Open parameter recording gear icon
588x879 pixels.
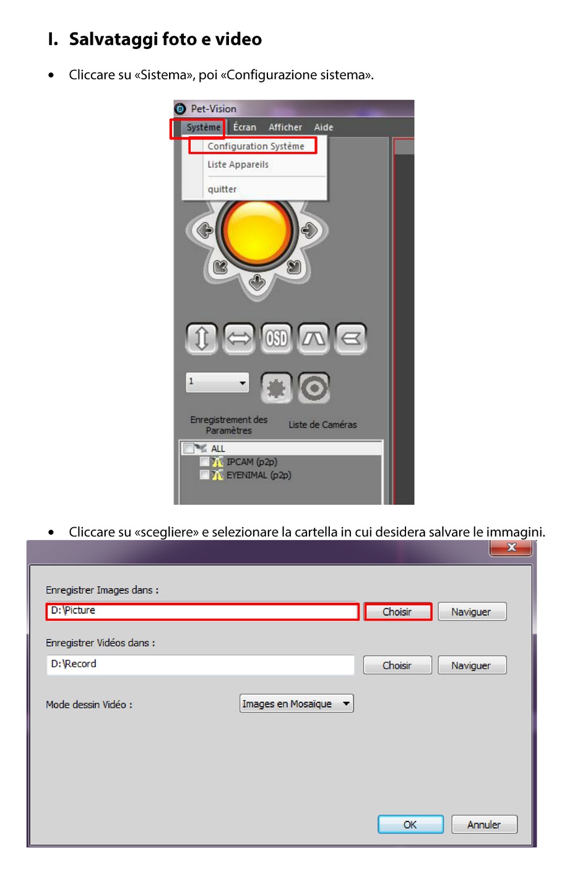[276, 388]
